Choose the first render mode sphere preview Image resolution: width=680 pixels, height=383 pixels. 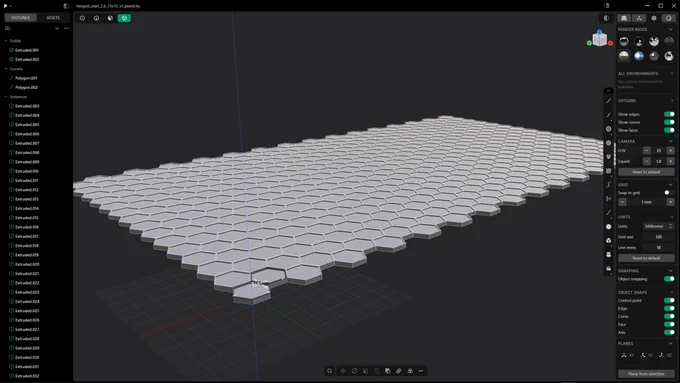coord(624,41)
